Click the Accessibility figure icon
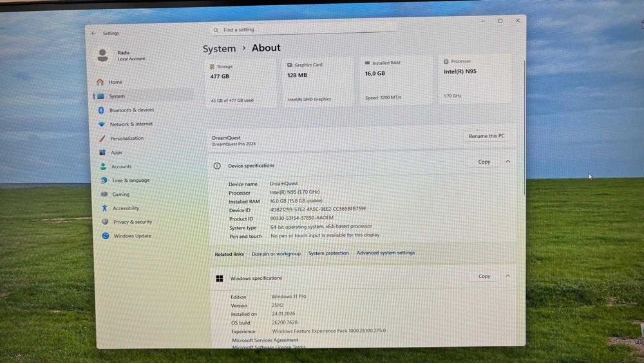 [104, 208]
